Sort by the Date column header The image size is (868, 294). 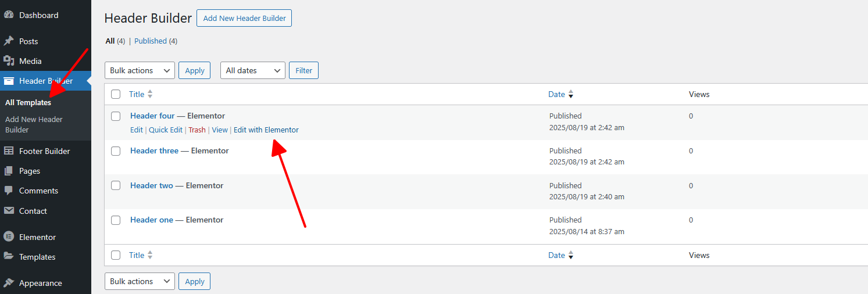(x=556, y=94)
